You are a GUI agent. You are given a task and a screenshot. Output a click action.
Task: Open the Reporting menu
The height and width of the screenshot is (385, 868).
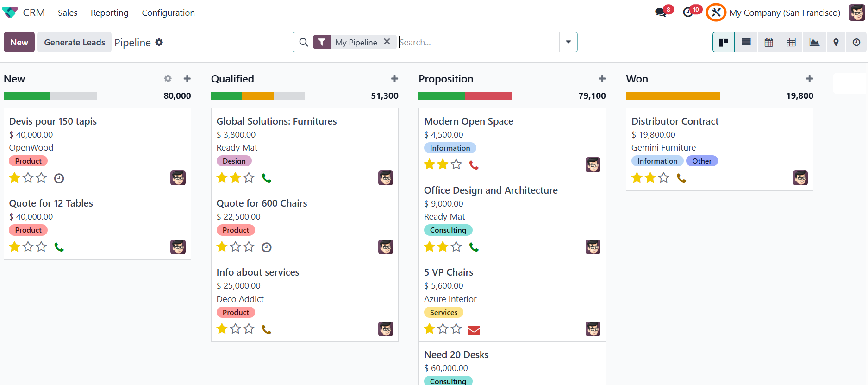110,13
